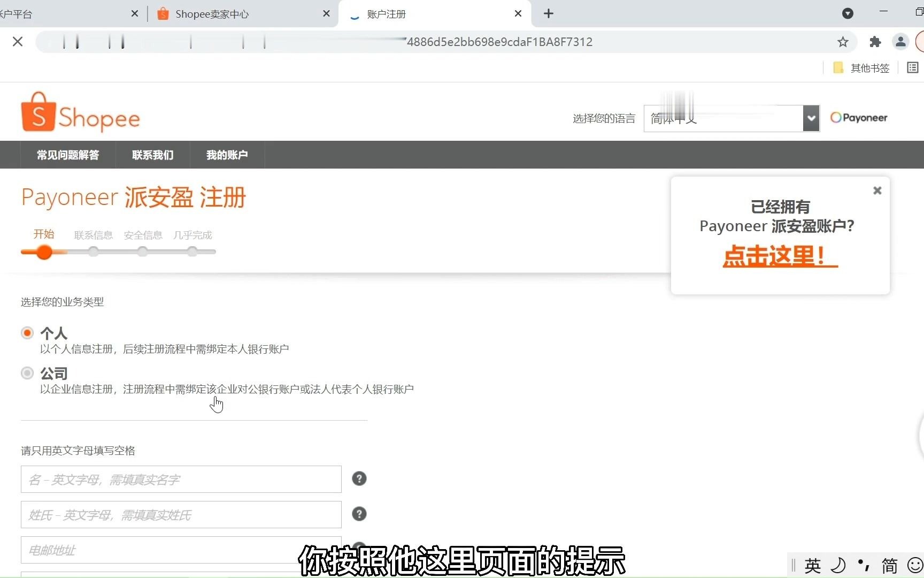This screenshot has width=924, height=578.
Task: Open a new browser tab
Action: pos(549,14)
